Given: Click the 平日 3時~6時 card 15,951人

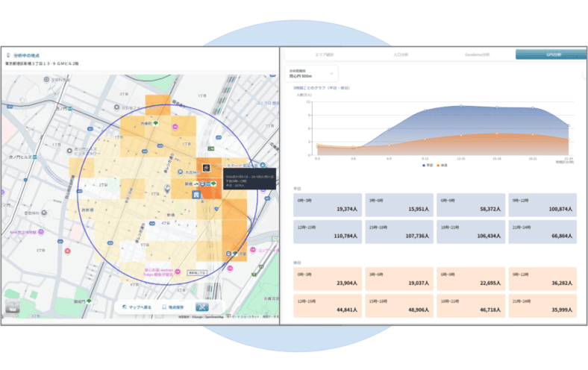Looking at the screenshot, I should (x=399, y=205).
